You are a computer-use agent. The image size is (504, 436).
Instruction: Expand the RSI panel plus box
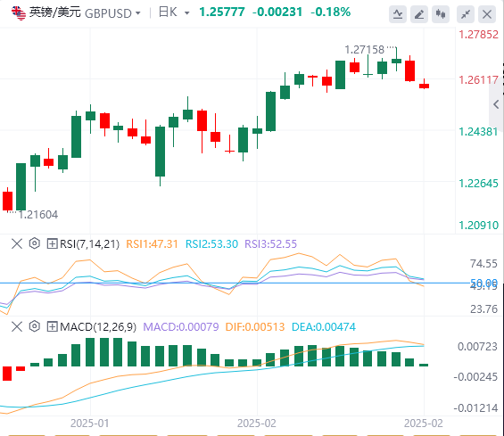pyautogui.click(x=52, y=243)
